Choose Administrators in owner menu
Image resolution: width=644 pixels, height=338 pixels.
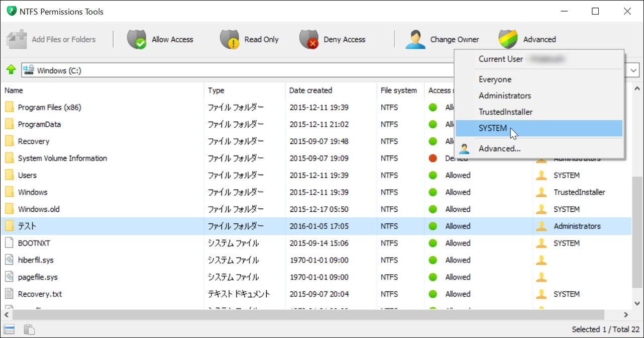(539, 96)
